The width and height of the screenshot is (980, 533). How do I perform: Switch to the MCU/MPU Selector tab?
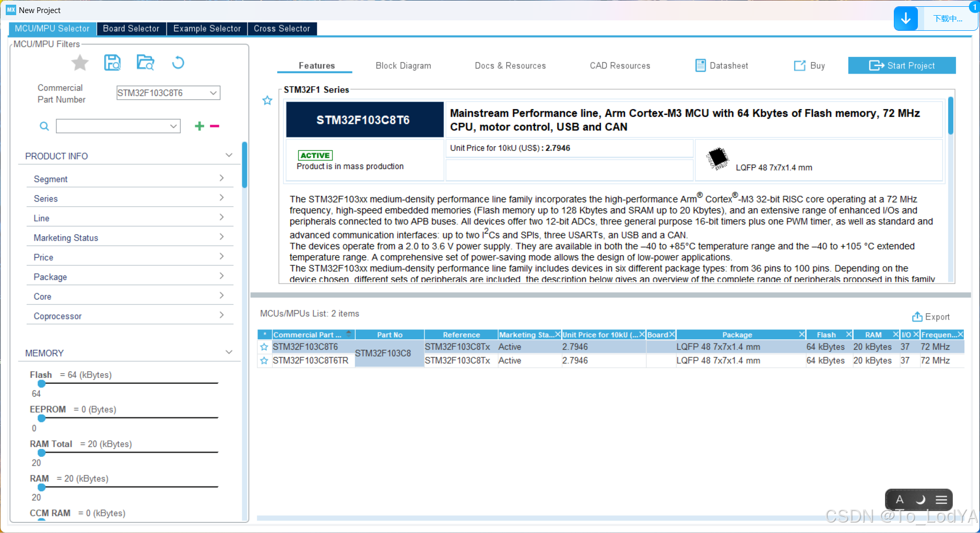pos(52,29)
